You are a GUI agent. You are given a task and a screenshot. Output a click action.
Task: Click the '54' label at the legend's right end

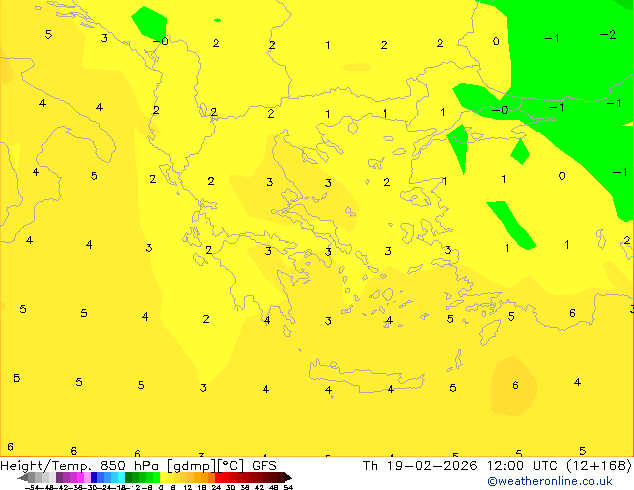[x=288, y=487]
